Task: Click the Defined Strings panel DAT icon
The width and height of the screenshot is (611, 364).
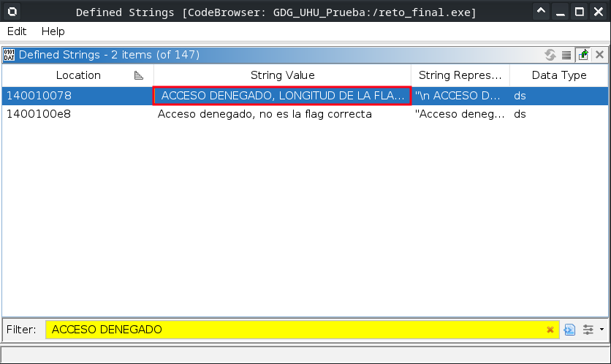Action: tap(9, 55)
